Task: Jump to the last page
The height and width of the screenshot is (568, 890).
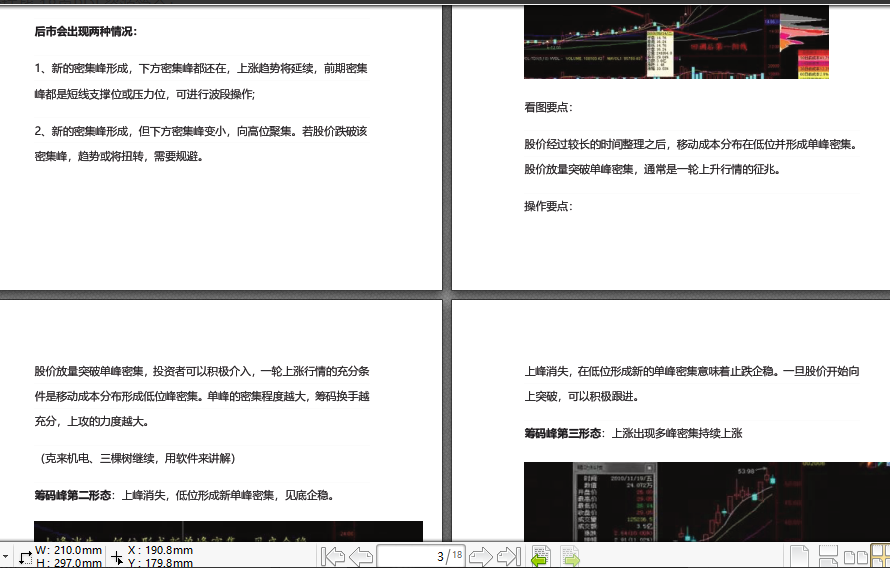Action: point(509,556)
